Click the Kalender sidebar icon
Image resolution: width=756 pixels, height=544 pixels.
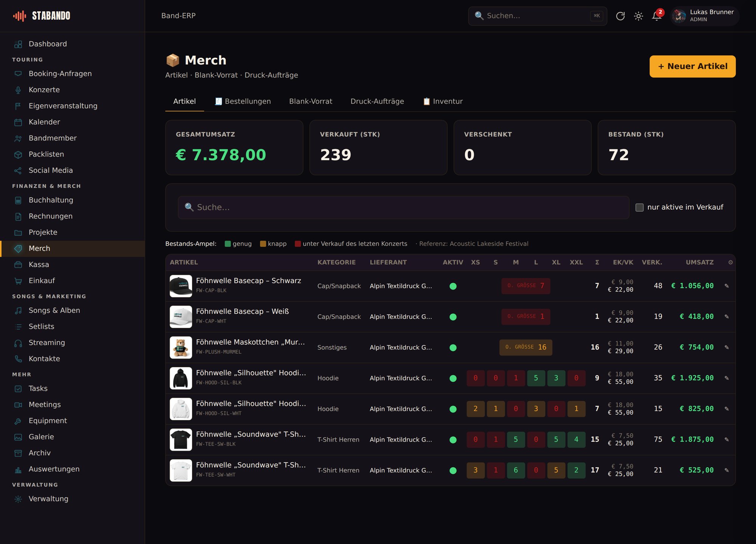18,122
